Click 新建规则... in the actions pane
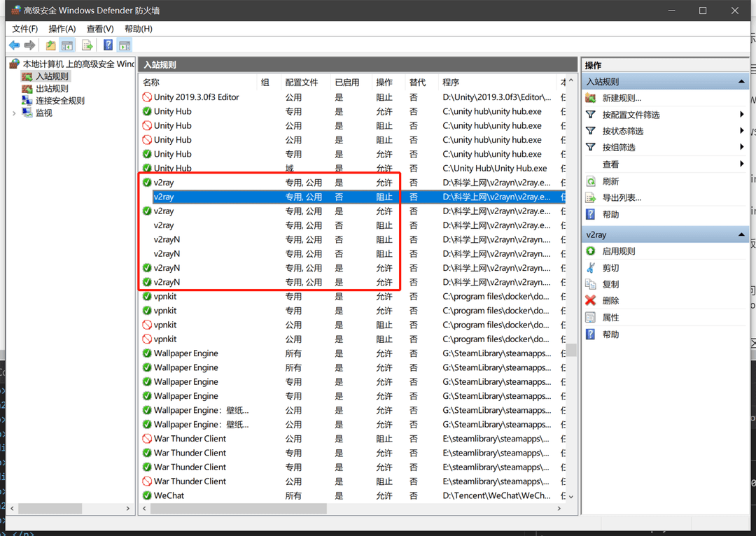Image resolution: width=756 pixels, height=536 pixels. [622, 99]
